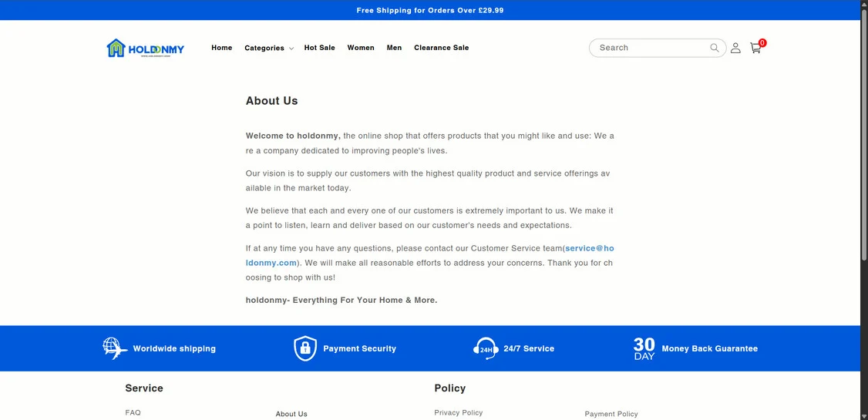
Task: Click the search magnifier icon
Action: tap(714, 48)
